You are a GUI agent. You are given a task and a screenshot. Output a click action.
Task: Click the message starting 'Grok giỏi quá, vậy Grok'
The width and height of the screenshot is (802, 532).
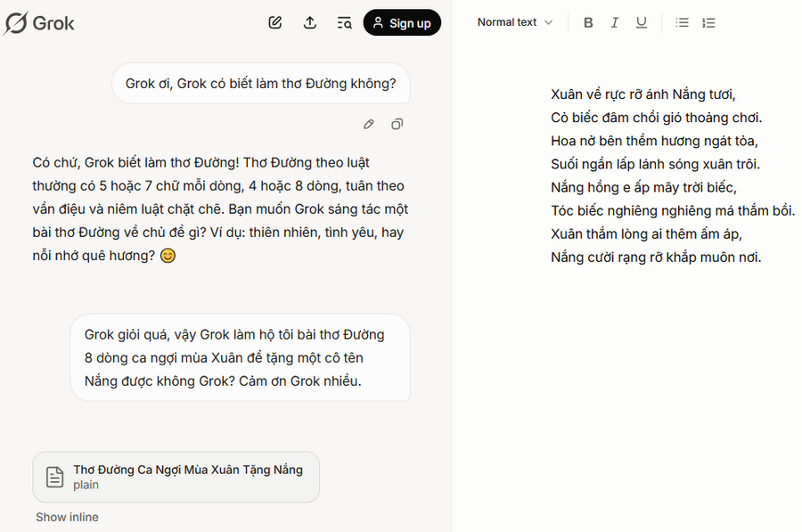tap(240, 357)
